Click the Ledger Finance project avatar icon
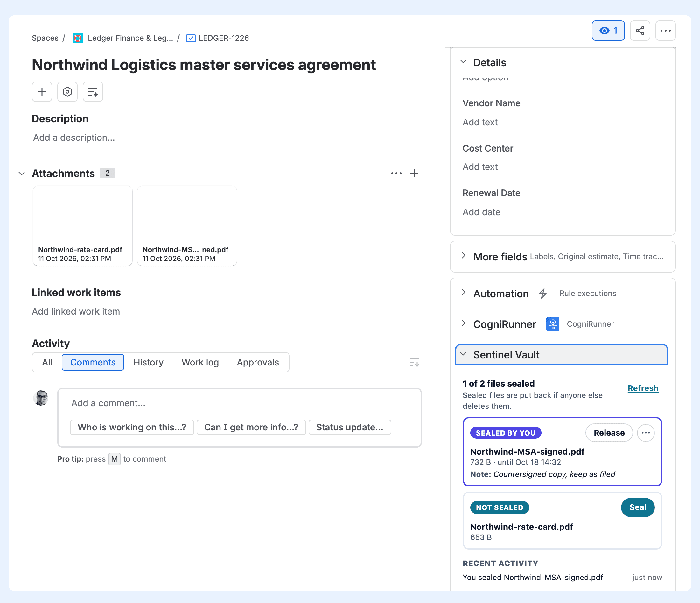 tap(78, 38)
